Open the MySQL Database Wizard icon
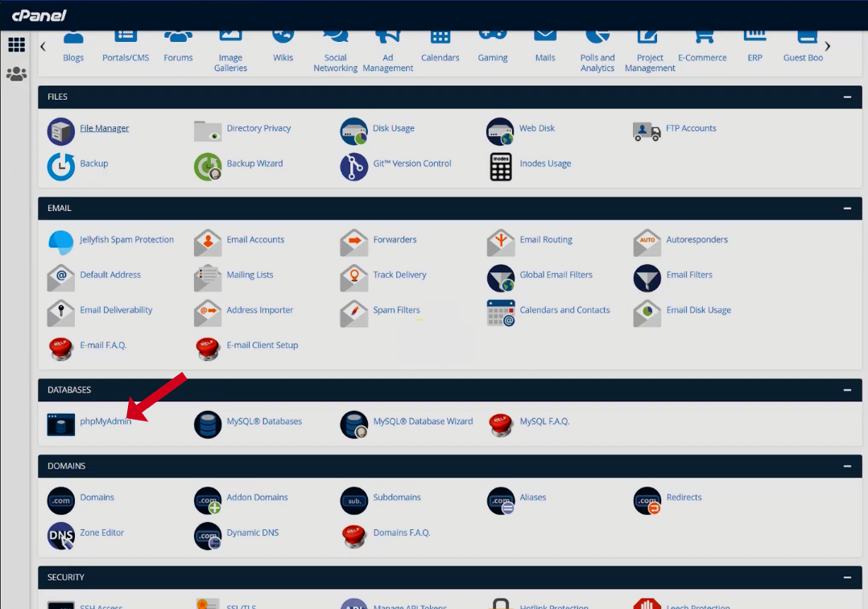The height and width of the screenshot is (609, 868). (x=353, y=425)
